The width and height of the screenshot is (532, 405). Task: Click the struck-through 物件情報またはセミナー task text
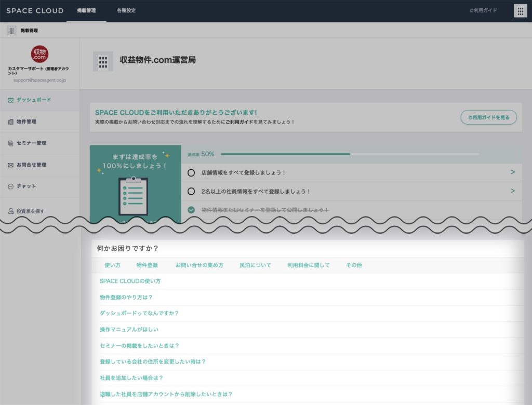point(265,210)
